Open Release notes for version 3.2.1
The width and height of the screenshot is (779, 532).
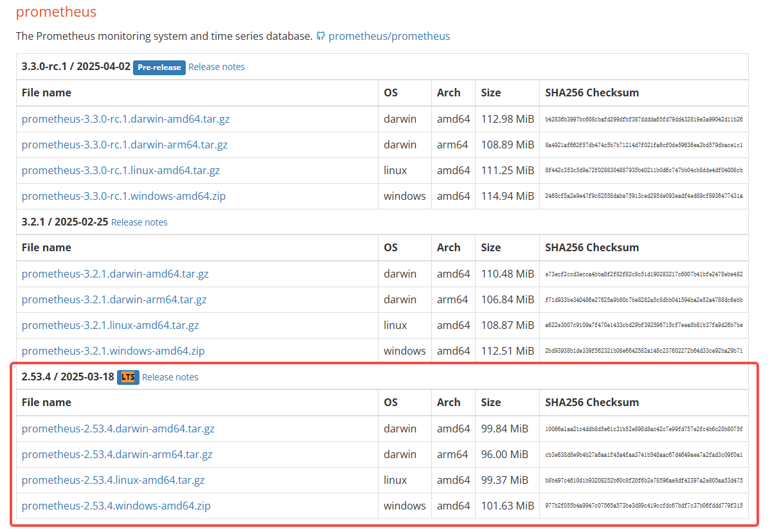tap(139, 222)
